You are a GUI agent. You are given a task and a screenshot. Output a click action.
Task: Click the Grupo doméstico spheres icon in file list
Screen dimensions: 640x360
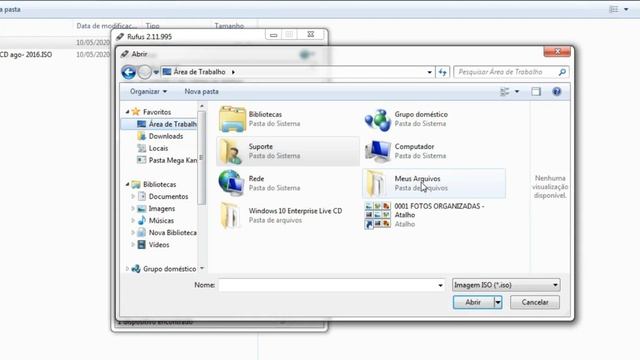[378, 120]
